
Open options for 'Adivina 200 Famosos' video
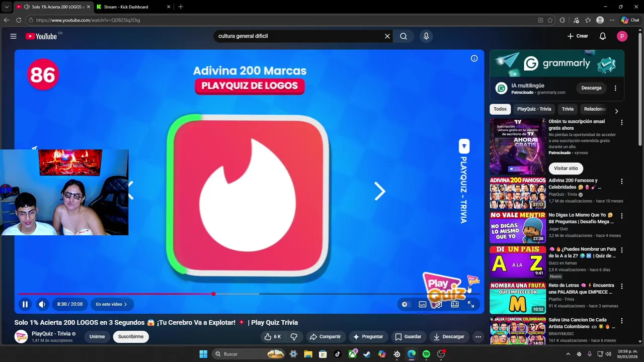point(622,182)
